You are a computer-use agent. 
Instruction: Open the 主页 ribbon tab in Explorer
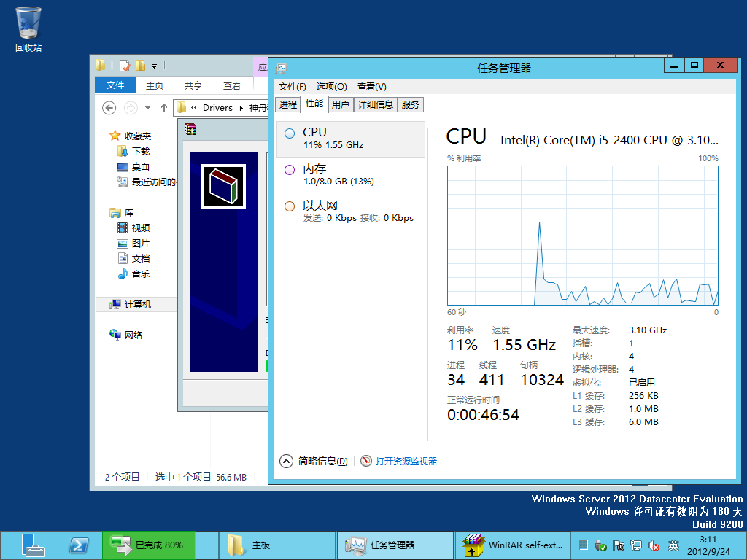point(155,86)
